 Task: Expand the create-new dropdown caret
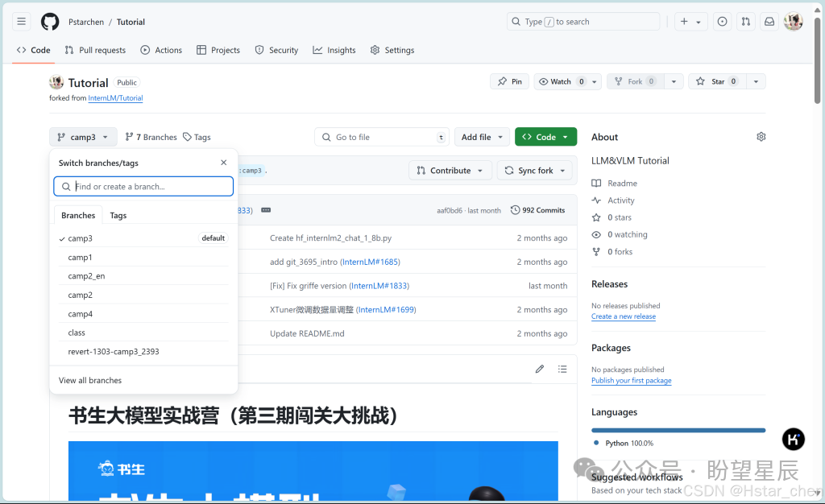pyautogui.click(x=699, y=22)
